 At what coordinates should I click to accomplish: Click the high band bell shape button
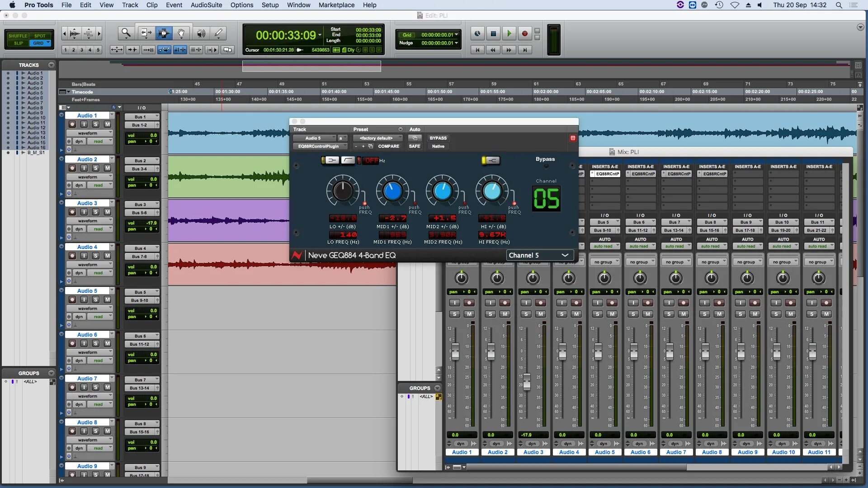tap(493, 160)
